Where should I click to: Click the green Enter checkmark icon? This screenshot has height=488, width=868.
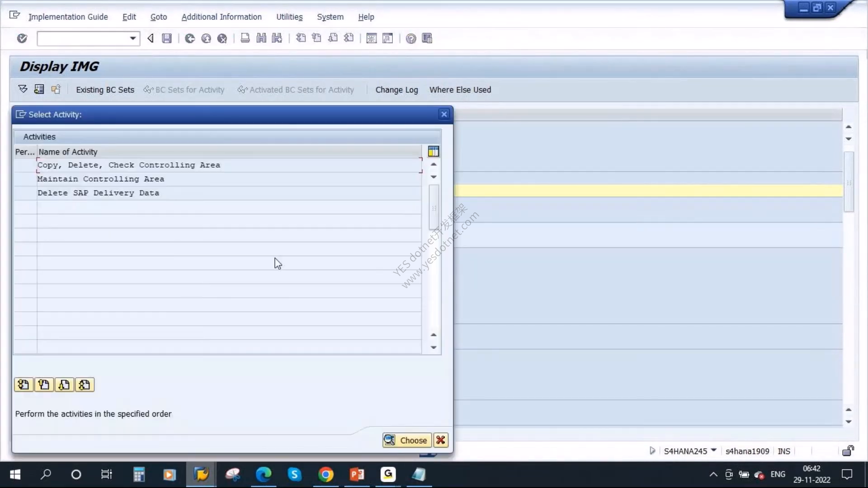point(22,38)
